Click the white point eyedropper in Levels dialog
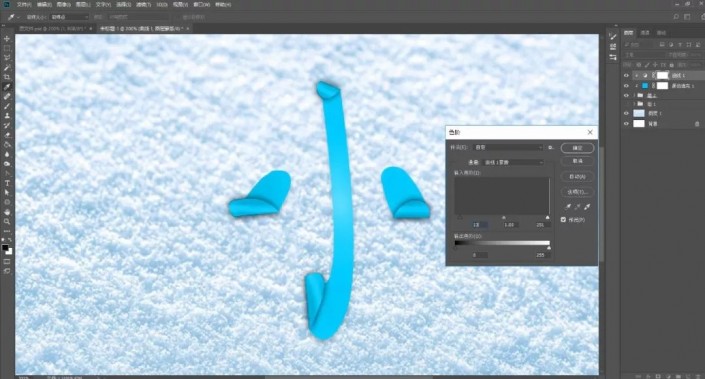This screenshot has height=379, width=705. (587, 207)
